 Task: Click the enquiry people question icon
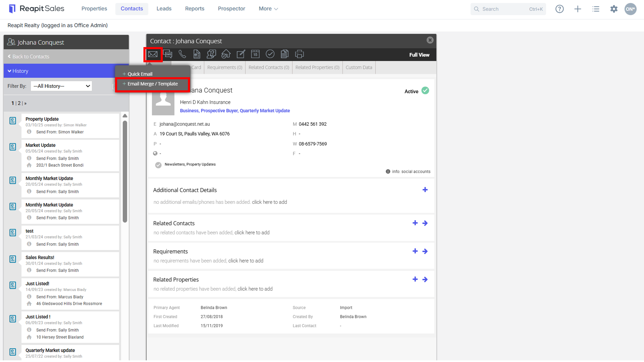pyautogui.click(x=211, y=54)
